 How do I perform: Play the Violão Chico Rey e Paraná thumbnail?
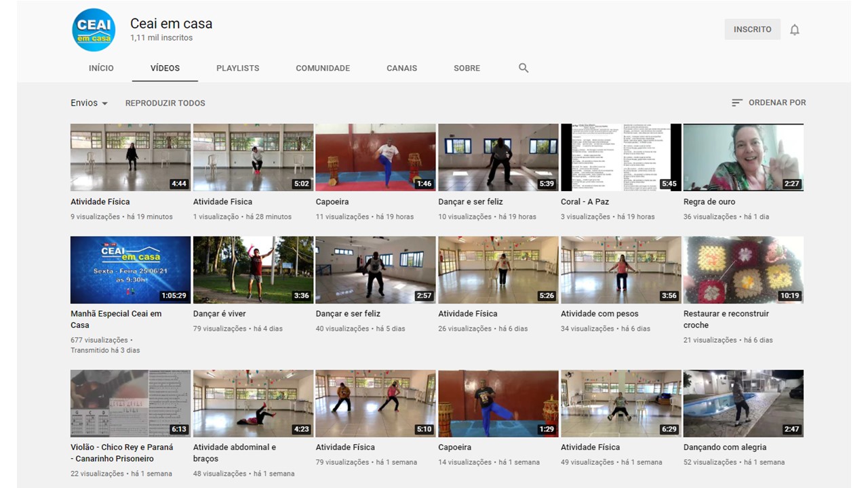pyautogui.click(x=131, y=403)
